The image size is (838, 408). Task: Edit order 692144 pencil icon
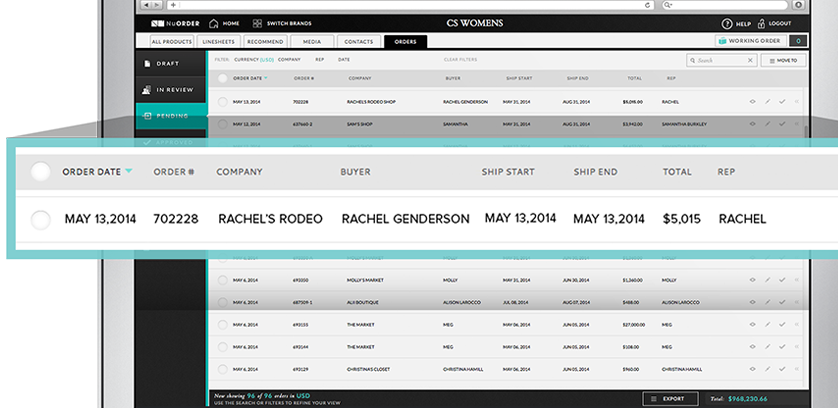(767, 347)
